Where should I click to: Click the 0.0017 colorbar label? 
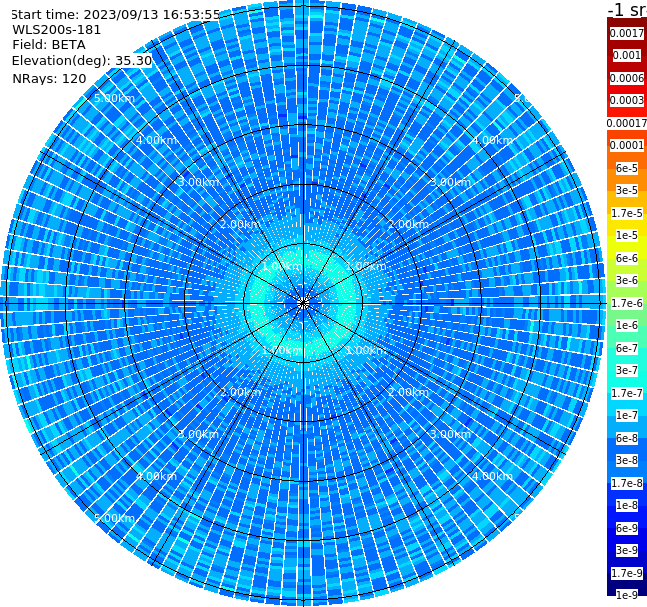(x=627, y=33)
